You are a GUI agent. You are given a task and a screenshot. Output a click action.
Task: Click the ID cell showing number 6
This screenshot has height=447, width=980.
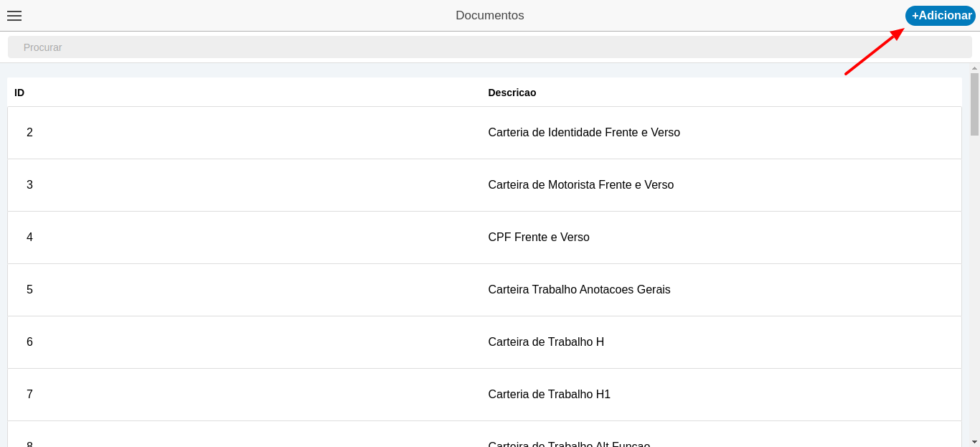click(x=29, y=342)
